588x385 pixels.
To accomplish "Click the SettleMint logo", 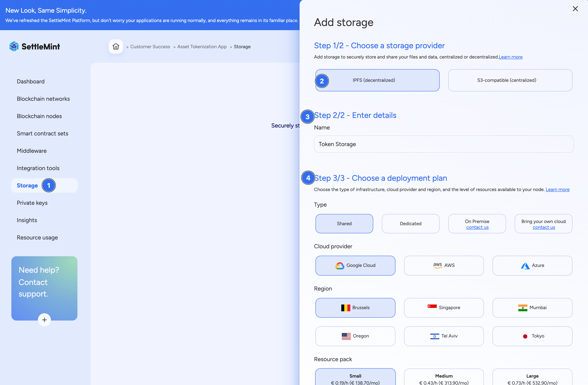I will point(34,46).
